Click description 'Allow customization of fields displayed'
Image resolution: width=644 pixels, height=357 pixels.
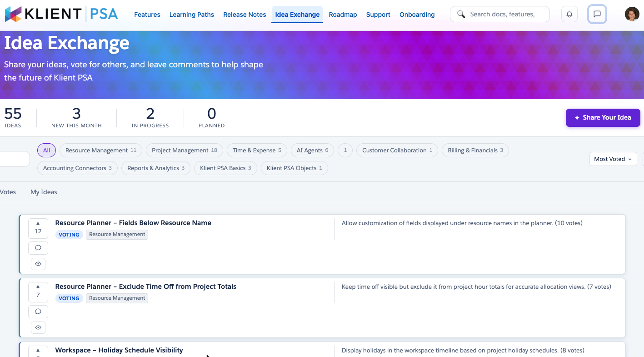462,223
